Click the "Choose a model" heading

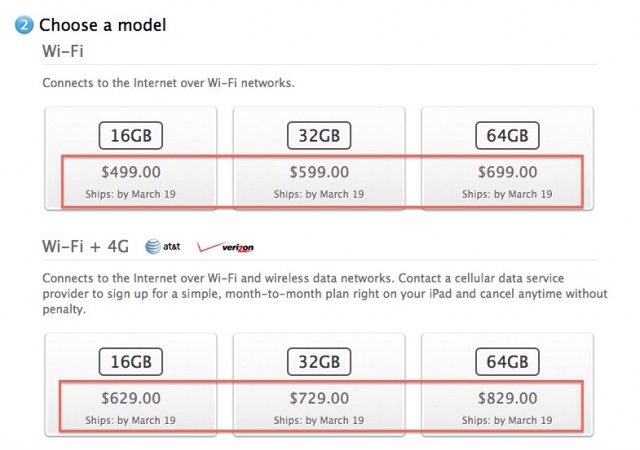(x=103, y=24)
